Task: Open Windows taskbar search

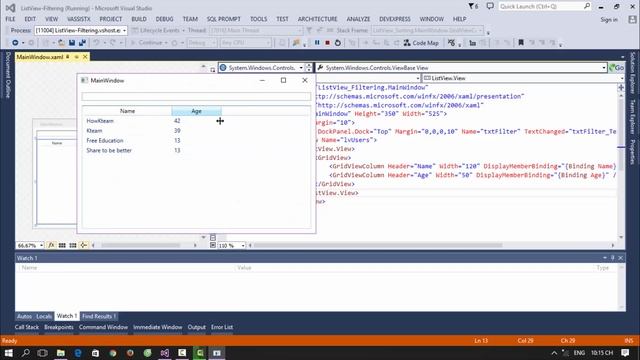Action: tap(25, 353)
